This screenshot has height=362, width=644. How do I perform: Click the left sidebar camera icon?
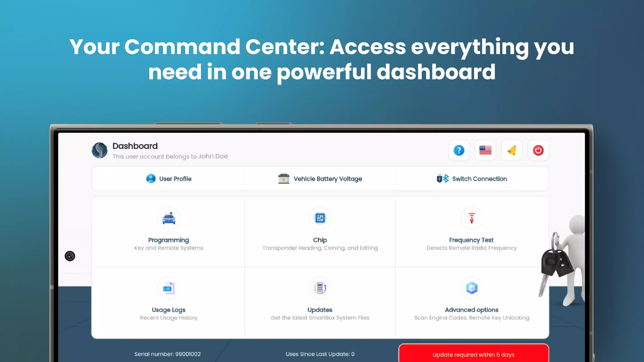pyautogui.click(x=69, y=256)
